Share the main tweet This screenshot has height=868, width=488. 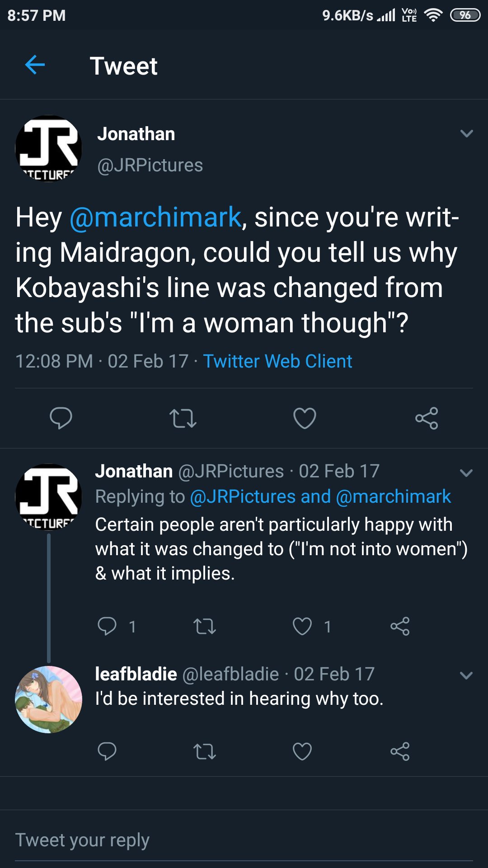click(x=427, y=418)
